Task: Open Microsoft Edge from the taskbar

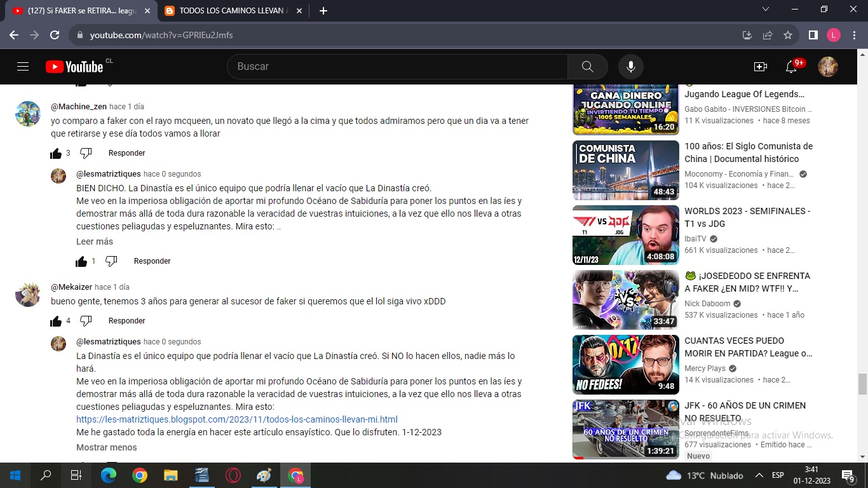Action: point(109,475)
